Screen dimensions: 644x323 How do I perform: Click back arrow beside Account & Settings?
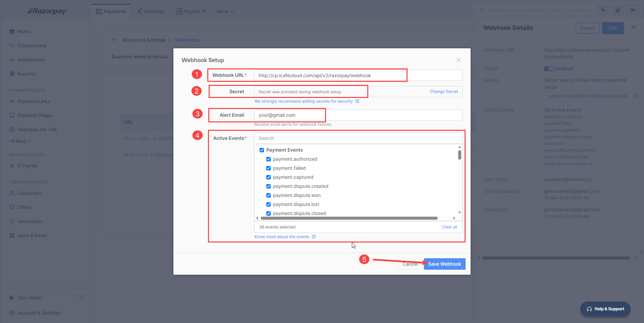(x=114, y=40)
